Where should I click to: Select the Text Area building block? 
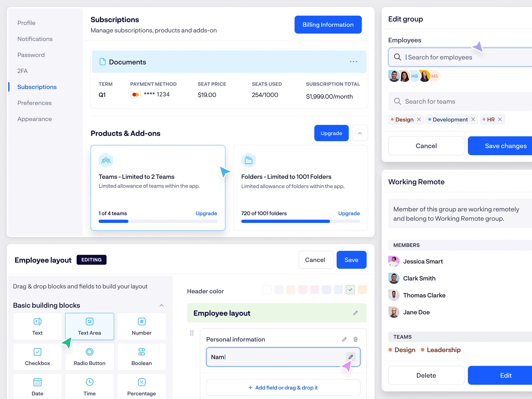pos(90,326)
